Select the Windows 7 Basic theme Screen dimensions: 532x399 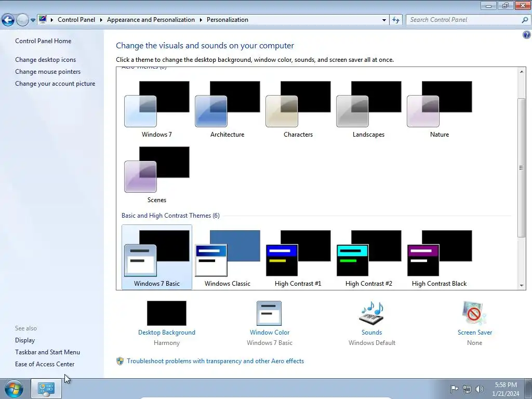(157, 257)
